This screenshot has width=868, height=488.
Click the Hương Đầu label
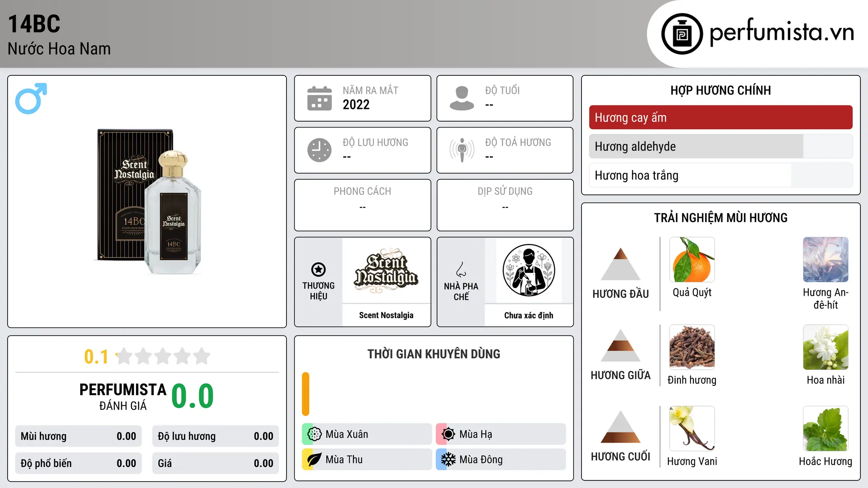(x=620, y=294)
